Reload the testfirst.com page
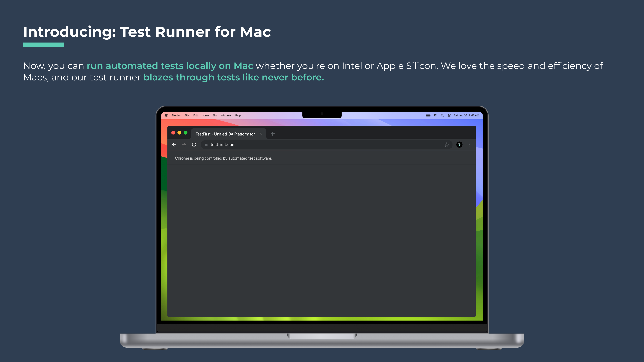Image resolution: width=644 pixels, height=362 pixels. pos(194,145)
